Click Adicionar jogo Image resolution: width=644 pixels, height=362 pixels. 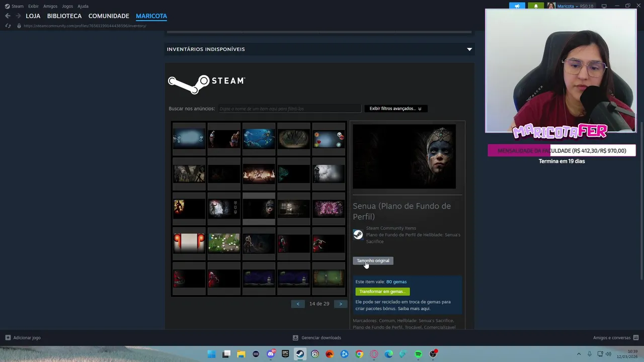[27, 338]
